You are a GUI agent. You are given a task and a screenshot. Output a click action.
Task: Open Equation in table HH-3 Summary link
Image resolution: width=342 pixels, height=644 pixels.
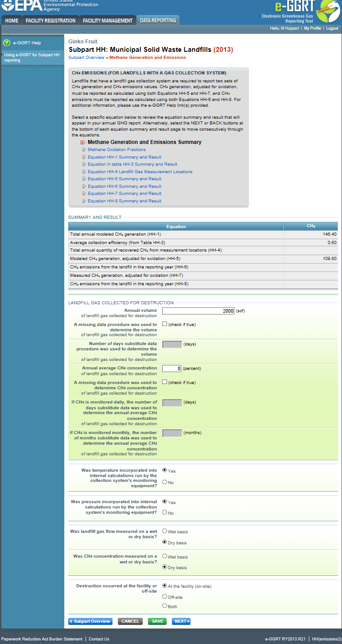click(x=132, y=164)
